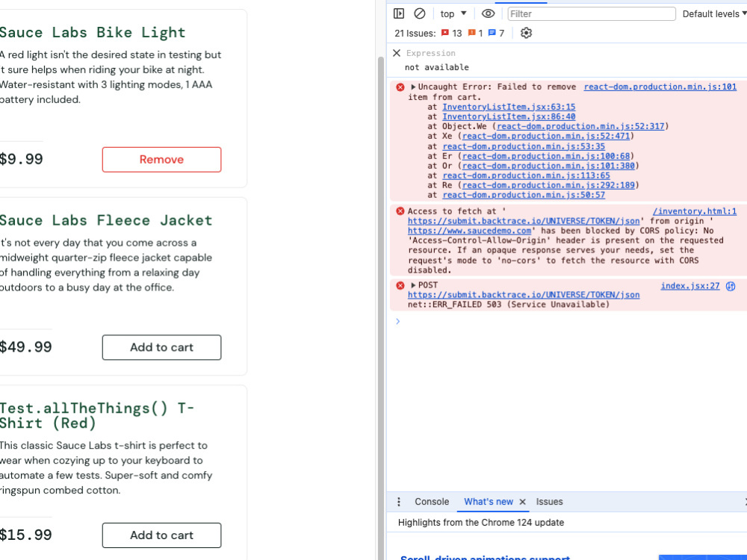Click the $15.99 price text

pos(25,535)
